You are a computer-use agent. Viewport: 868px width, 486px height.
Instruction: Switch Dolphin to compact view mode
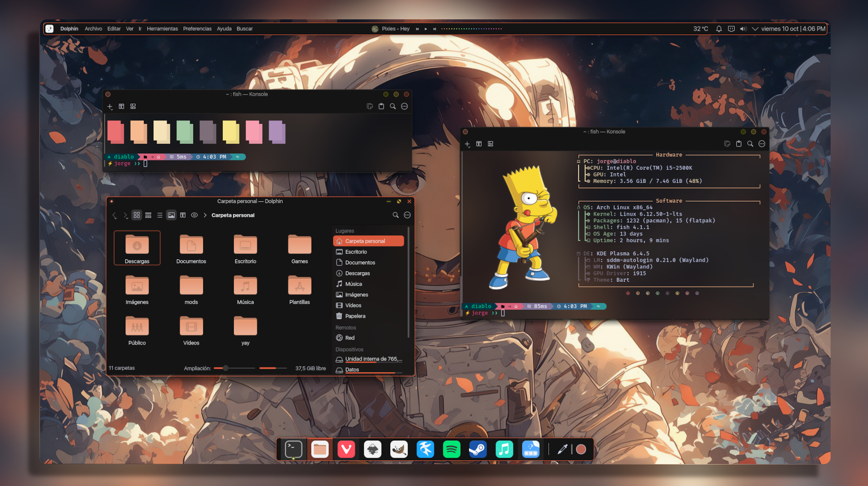(148, 215)
